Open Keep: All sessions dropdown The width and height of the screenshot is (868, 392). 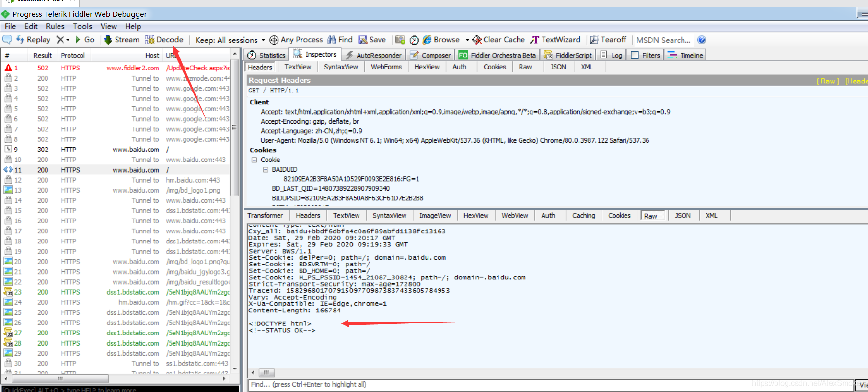click(230, 40)
